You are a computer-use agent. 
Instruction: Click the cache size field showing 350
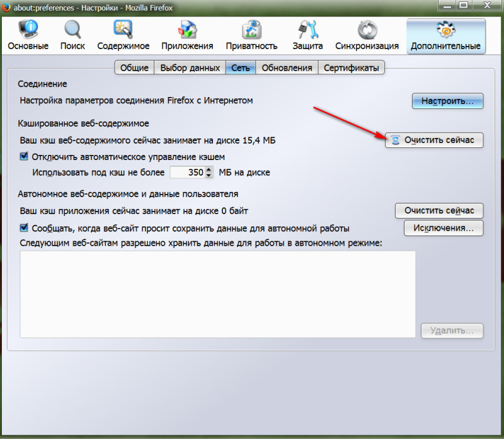click(x=187, y=172)
